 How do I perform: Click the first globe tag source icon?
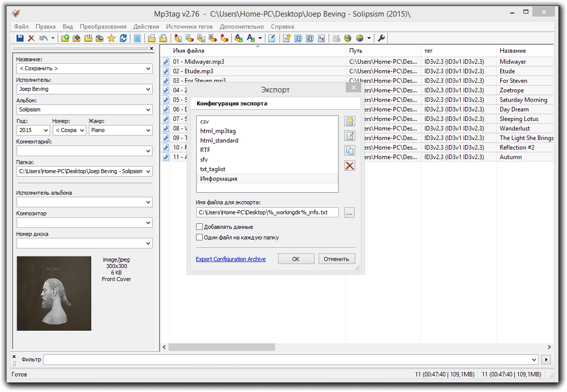[x=348, y=38]
